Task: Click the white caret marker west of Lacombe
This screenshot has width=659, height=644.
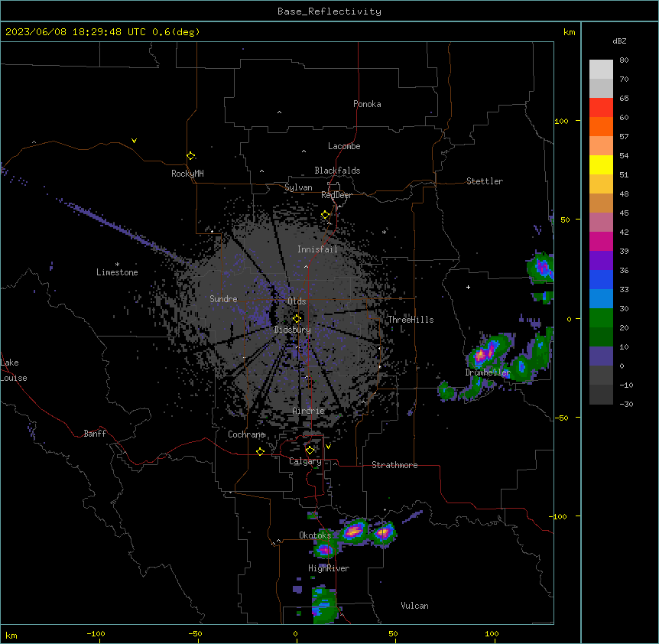Action: click(304, 151)
